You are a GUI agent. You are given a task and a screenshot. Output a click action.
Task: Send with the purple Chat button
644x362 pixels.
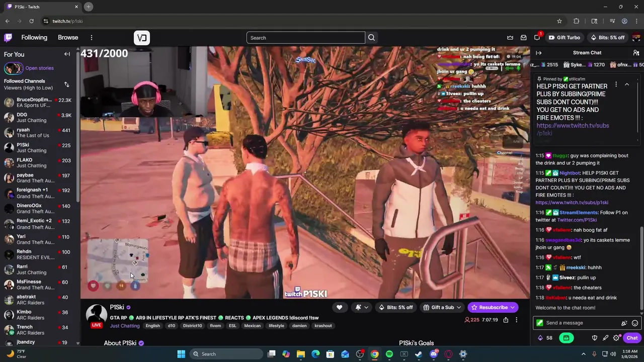[x=632, y=338]
